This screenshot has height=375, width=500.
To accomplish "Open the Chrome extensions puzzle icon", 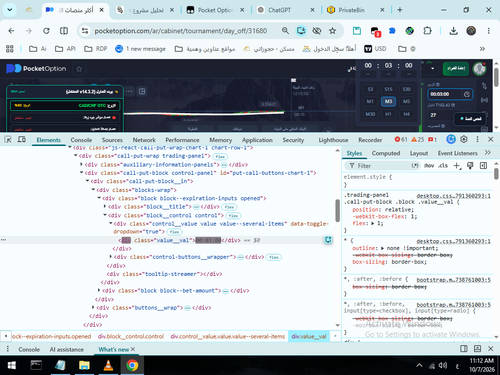I will (x=427, y=31).
